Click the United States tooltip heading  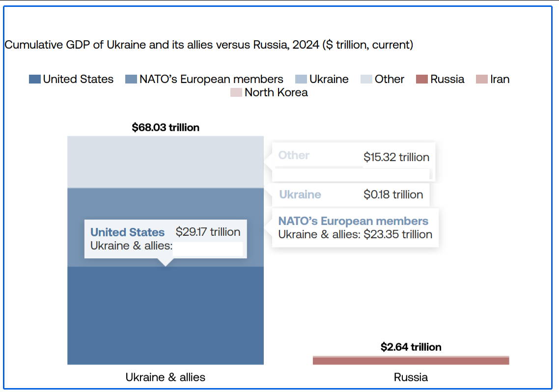click(x=127, y=232)
